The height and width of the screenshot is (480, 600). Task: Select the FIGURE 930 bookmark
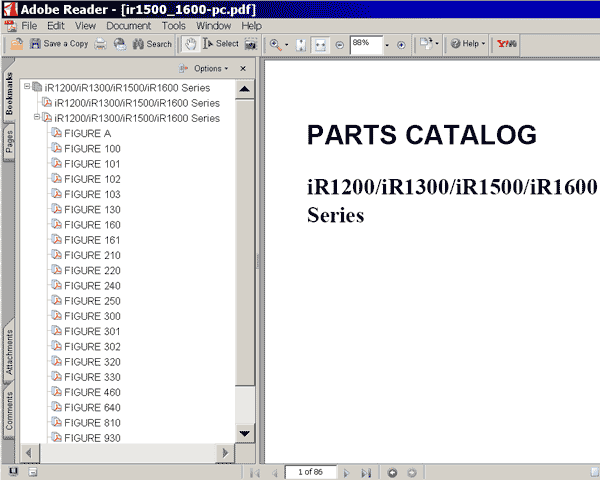coord(92,438)
